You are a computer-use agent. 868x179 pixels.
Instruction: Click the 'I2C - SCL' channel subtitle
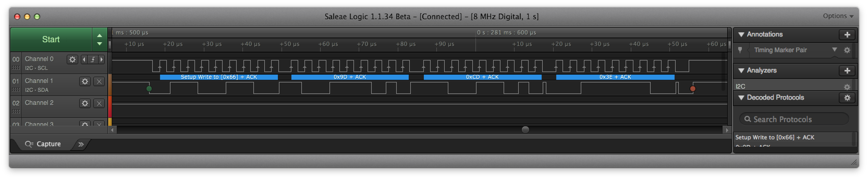point(36,68)
